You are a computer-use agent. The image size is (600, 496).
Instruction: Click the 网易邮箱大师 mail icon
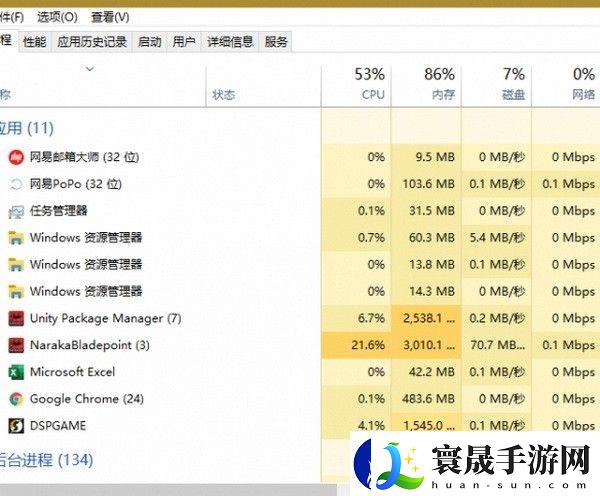[15, 157]
